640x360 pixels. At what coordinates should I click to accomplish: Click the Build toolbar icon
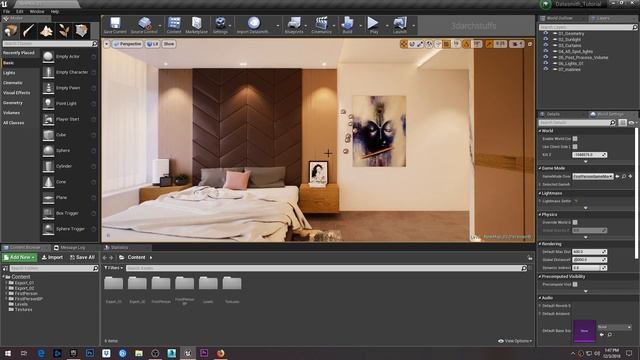pos(347,23)
